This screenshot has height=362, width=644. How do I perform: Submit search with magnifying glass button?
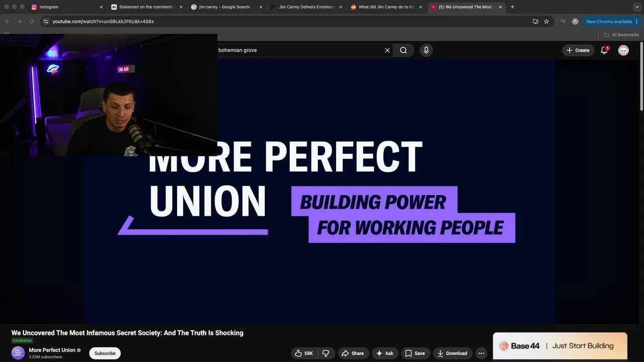coord(404,50)
